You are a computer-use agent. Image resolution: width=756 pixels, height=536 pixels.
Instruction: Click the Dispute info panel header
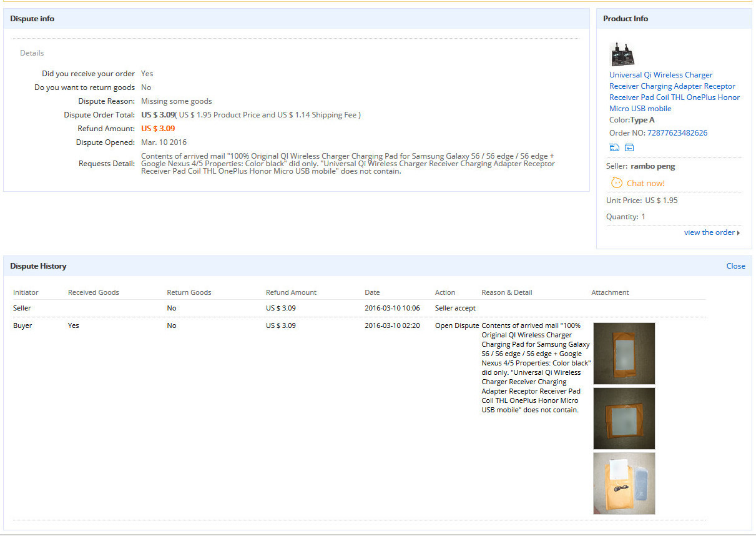pos(32,19)
